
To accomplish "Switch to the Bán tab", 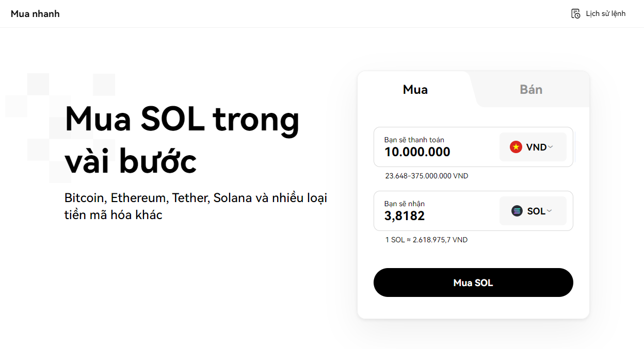I will 531,89.
